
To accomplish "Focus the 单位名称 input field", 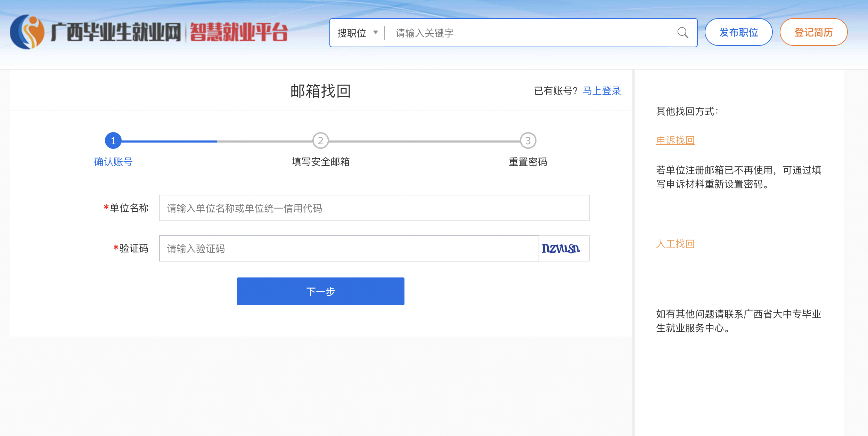I will click(x=374, y=208).
